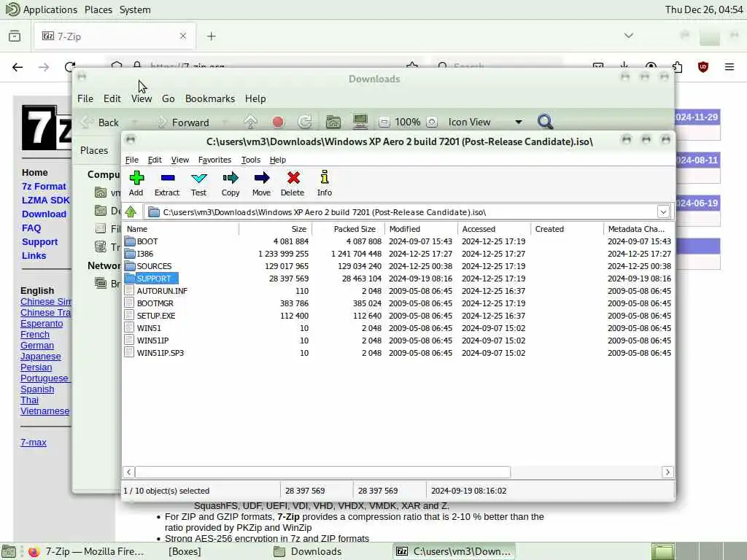This screenshot has height=560, width=747.
Task: Click the clock in top panel
Action: pyautogui.click(x=704, y=9)
